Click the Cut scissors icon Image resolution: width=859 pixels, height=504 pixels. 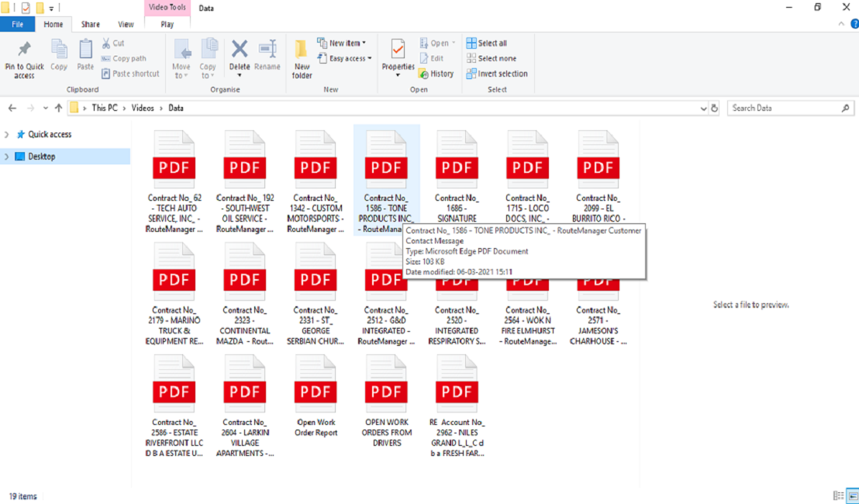click(106, 43)
